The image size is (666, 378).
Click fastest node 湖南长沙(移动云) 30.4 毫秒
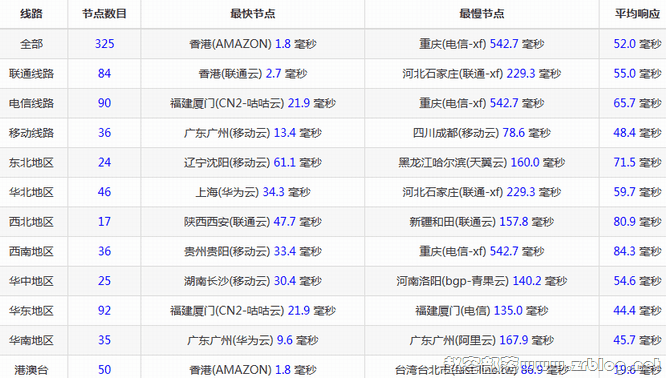[x=253, y=281]
